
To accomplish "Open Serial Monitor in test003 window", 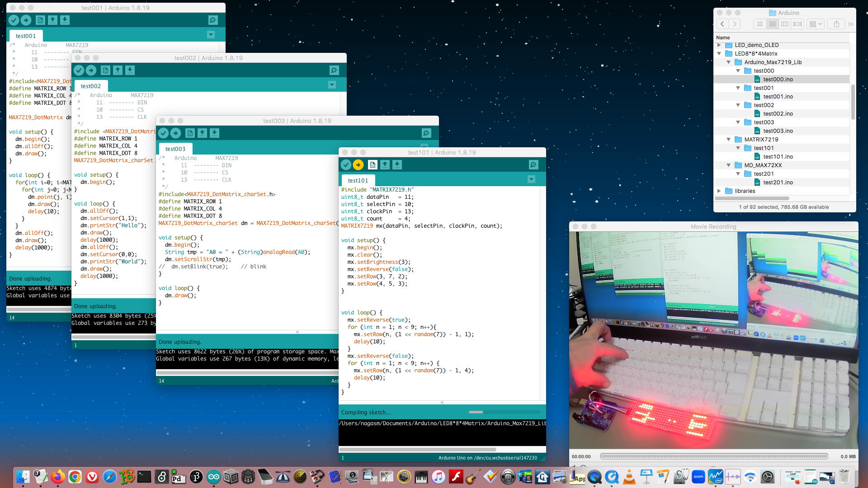I will click(426, 133).
